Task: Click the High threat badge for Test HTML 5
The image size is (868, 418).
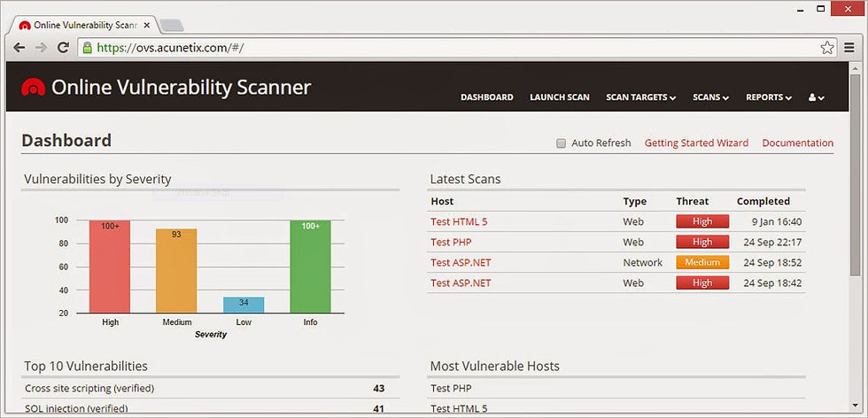Action: click(702, 221)
